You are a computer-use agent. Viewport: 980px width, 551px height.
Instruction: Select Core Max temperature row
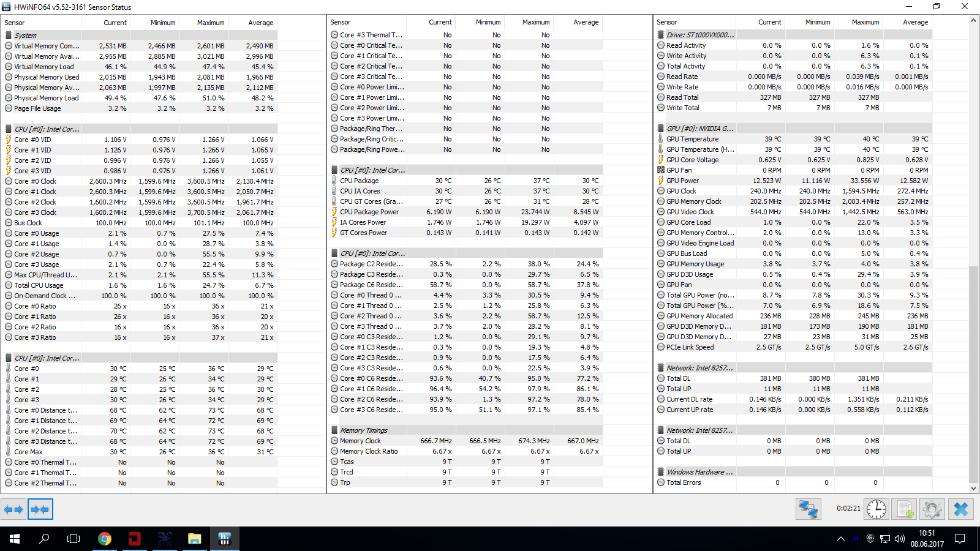click(x=139, y=452)
